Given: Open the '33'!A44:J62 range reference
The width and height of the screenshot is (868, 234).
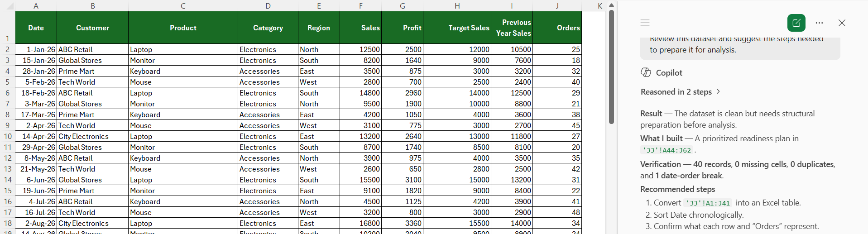Looking at the screenshot, I should [667, 150].
